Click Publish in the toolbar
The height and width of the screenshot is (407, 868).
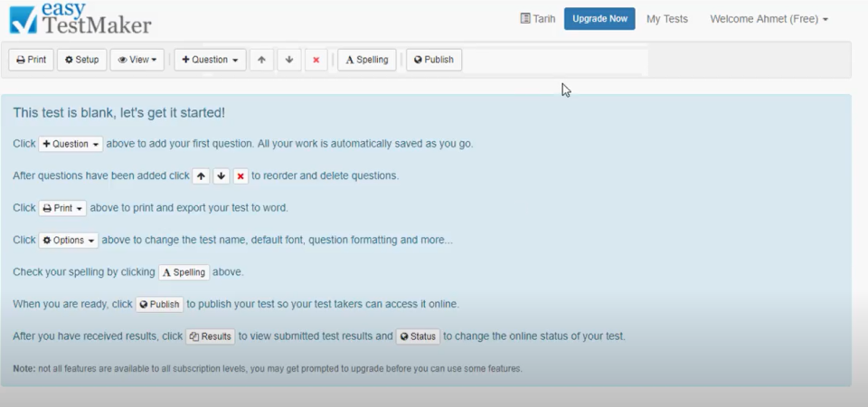click(434, 60)
